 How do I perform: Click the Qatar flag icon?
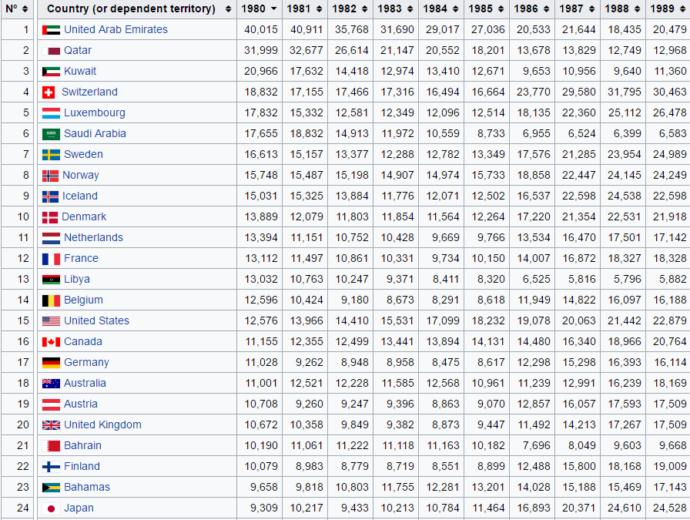(x=53, y=51)
